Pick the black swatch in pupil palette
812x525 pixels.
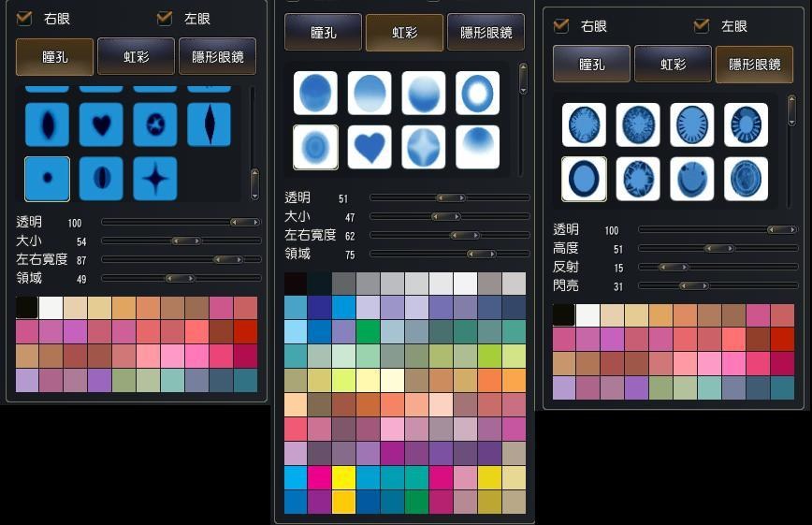click(27, 308)
